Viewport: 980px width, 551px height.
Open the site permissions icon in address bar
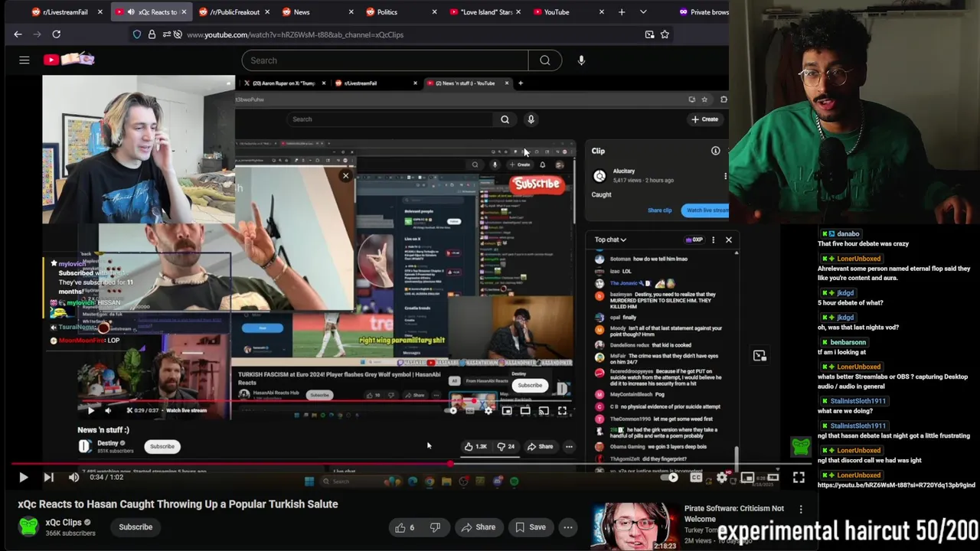(x=165, y=34)
